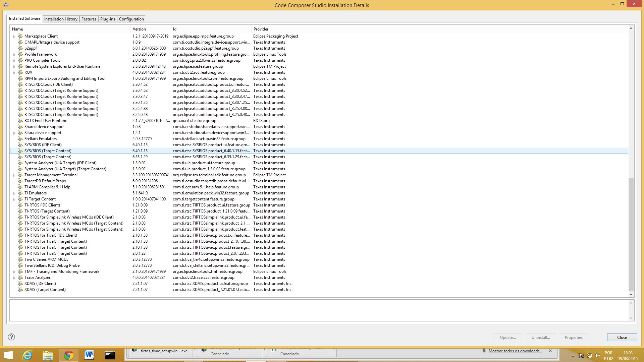Click the Uninstall button
Screen dimensions: 644x362
coord(540,337)
